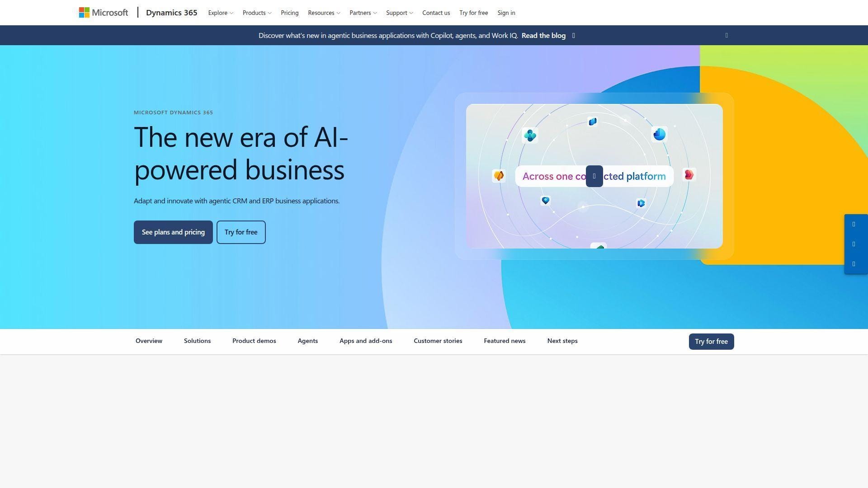
Task: Click the top icon in the floating side bar
Action: (854, 224)
